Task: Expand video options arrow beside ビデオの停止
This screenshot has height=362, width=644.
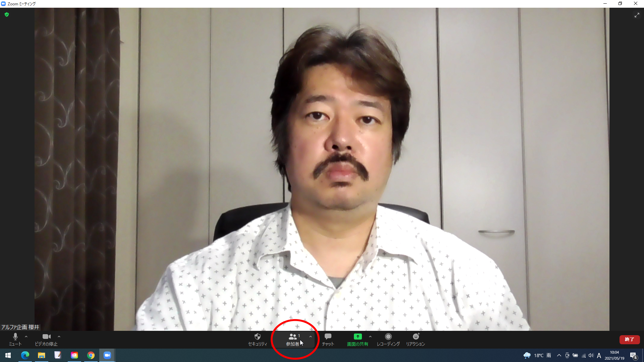Action: (x=59, y=337)
